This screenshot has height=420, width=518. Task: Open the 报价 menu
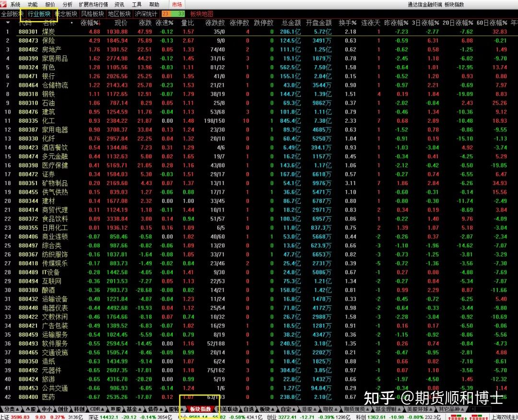pos(50,4)
